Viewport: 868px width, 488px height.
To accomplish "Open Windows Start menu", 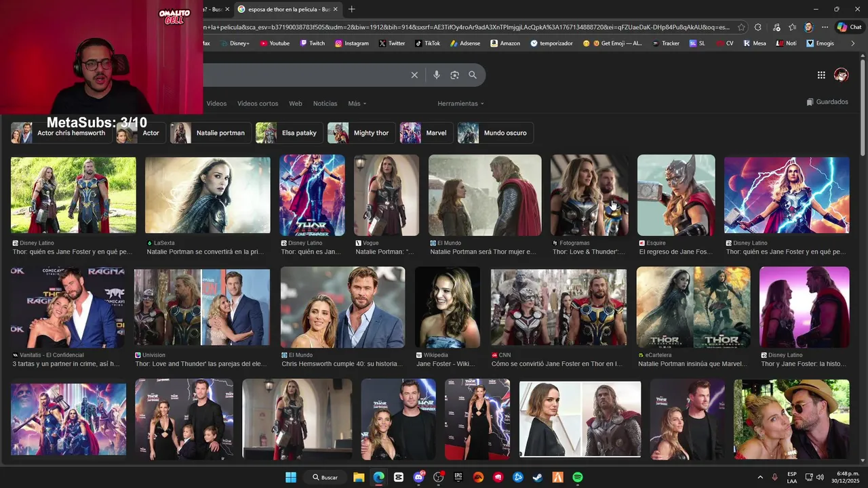I will click(x=291, y=477).
